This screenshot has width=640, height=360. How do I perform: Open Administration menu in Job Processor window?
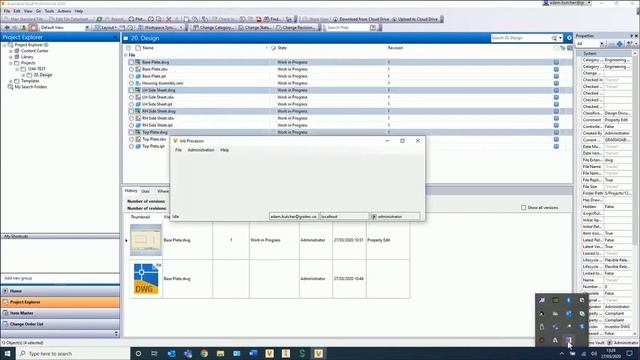click(201, 150)
